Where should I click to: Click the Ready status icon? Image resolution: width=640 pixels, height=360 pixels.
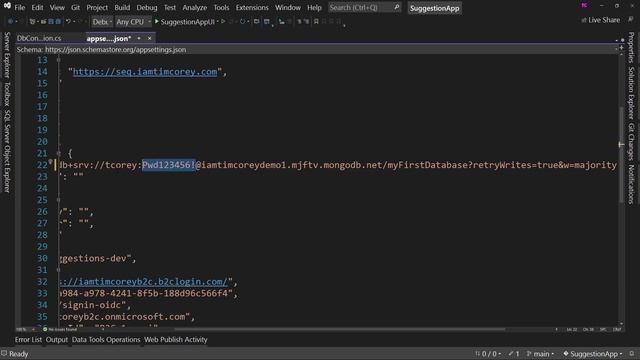(x=4, y=353)
